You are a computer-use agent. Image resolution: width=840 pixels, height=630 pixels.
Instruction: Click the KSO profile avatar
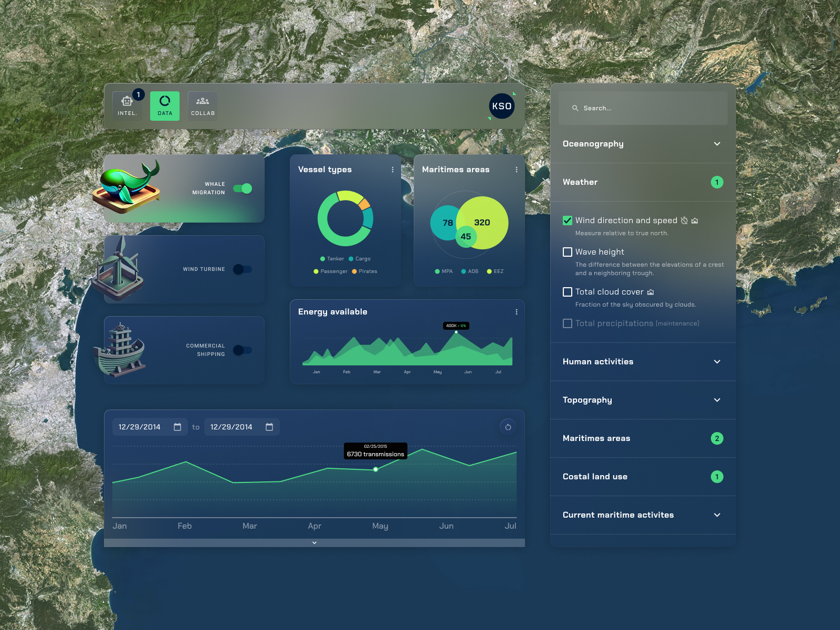[x=502, y=106]
